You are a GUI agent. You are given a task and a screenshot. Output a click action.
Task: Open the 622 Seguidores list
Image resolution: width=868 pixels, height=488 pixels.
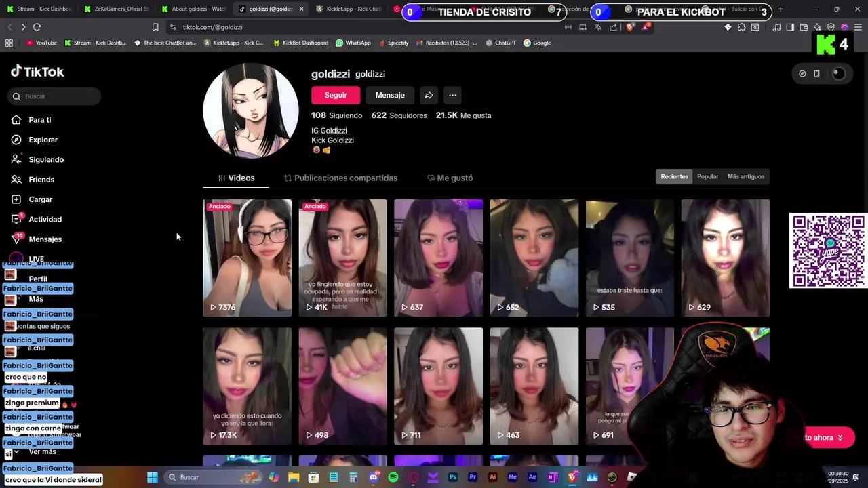pyautogui.click(x=399, y=115)
